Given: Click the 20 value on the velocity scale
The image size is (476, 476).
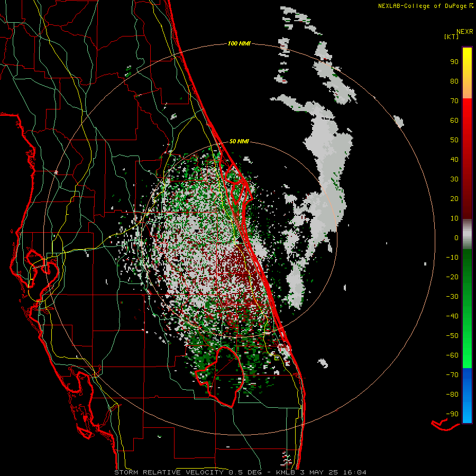Looking at the screenshot, I should coord(454,198).
